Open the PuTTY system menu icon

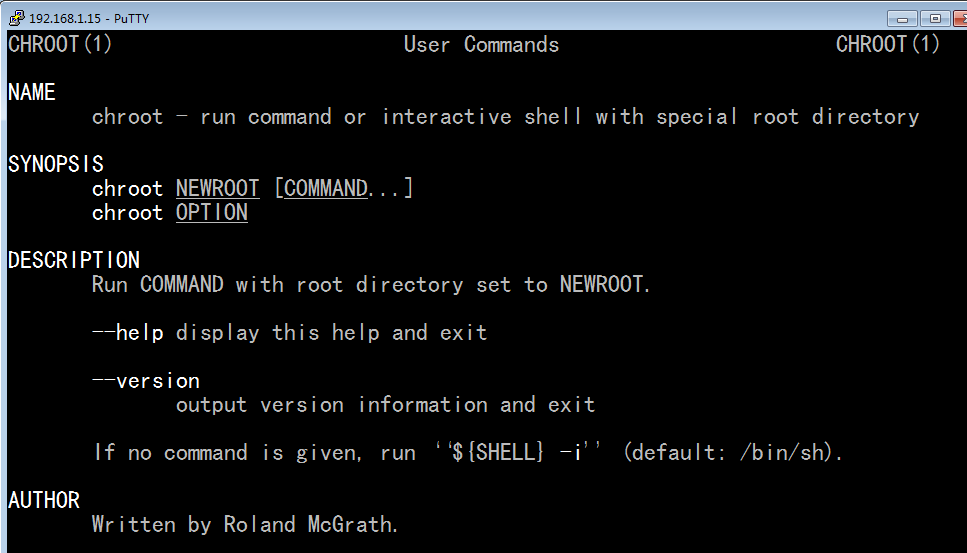click(15, 18)
